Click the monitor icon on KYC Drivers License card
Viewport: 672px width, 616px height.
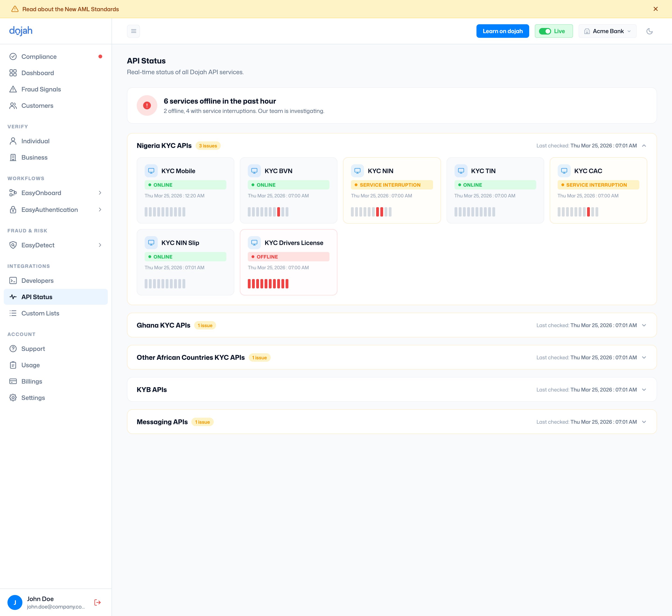pos(254,243)
